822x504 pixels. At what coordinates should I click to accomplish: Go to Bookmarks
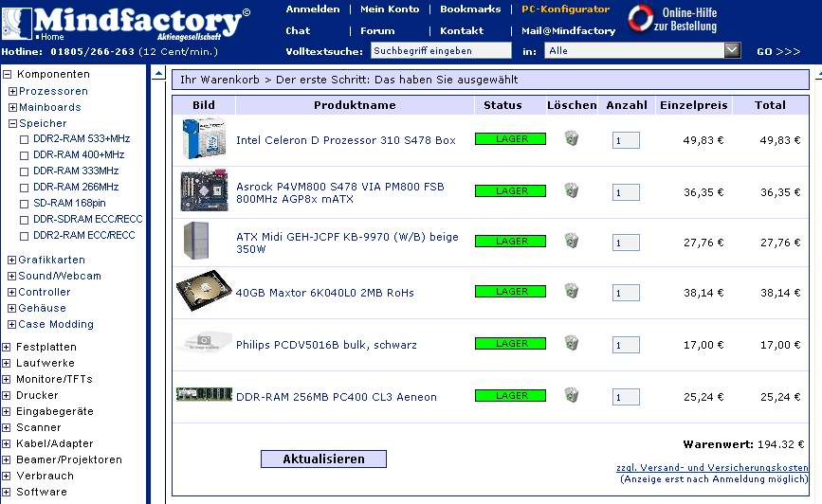pyautogui.click(x=470, y=9)
